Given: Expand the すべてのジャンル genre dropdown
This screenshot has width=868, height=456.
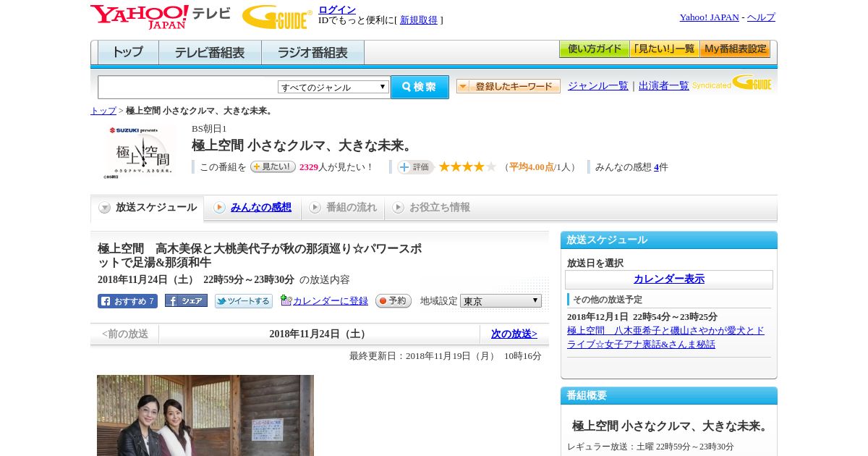Looking at the screenshot, I should pyautogui.click(x=333, y=87).
